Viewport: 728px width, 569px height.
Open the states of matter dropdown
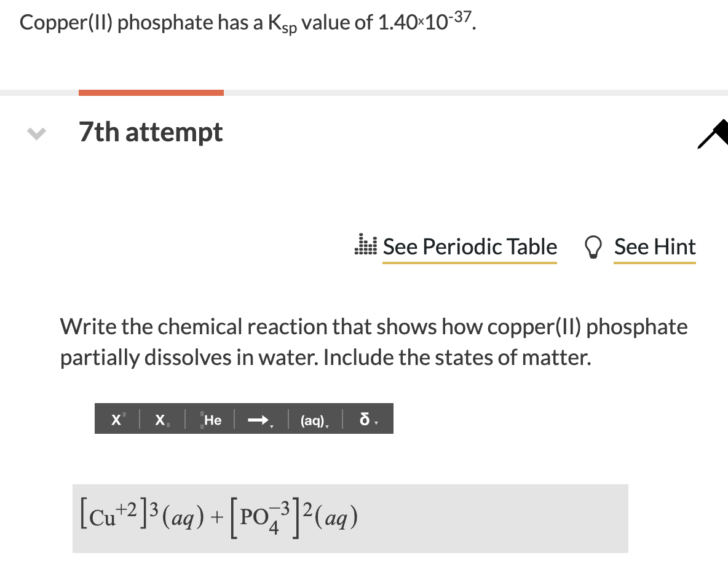[328, 424]
